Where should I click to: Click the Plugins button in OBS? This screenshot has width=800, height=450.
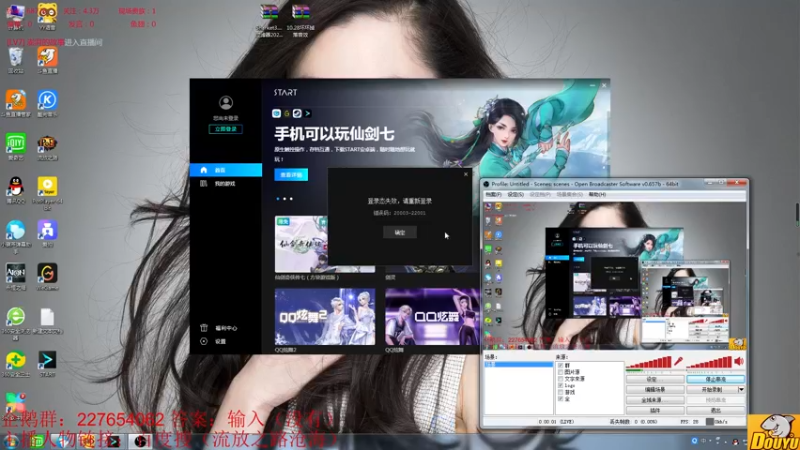(x=655, y=410)
